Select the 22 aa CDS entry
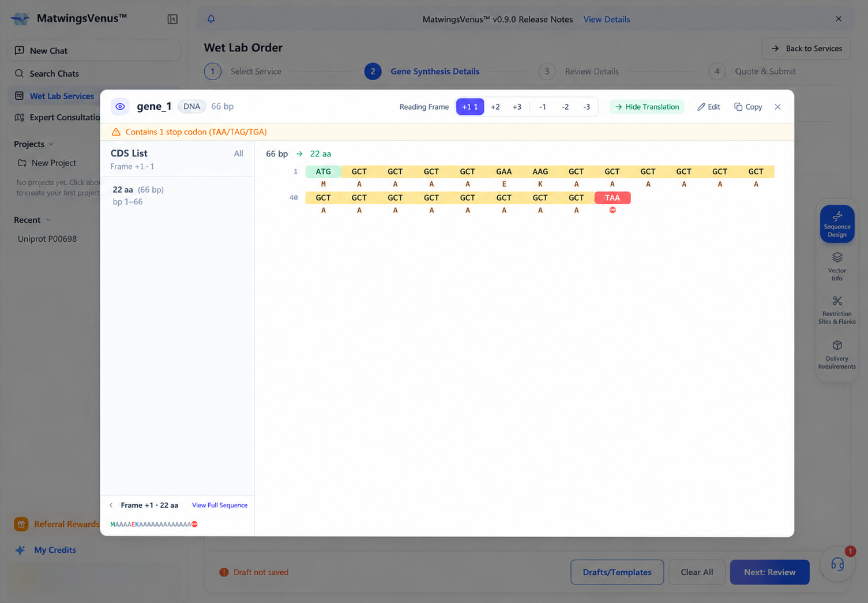This screenshot has width=868, height=603. coord(178,196)
